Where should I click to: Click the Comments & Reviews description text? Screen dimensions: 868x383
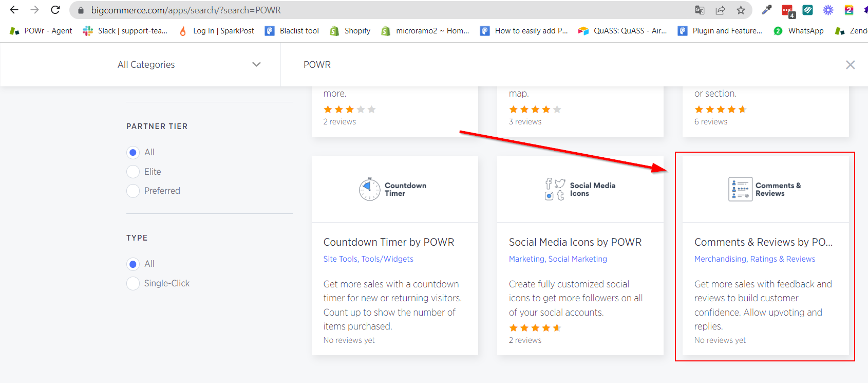coord(763,305)
